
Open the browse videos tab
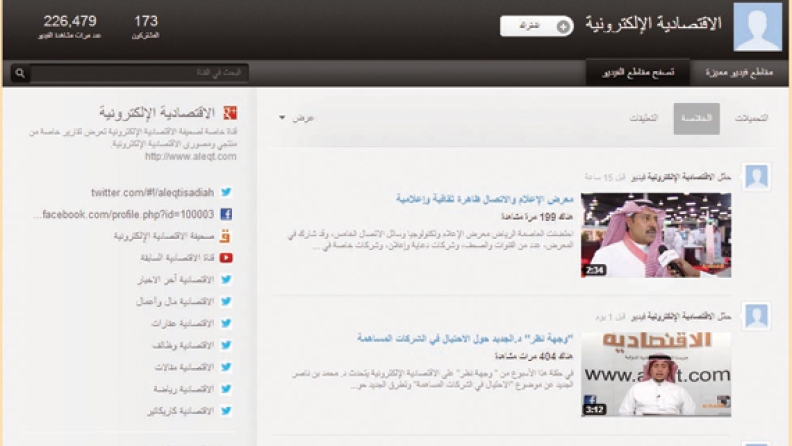[x=638, y=72]
